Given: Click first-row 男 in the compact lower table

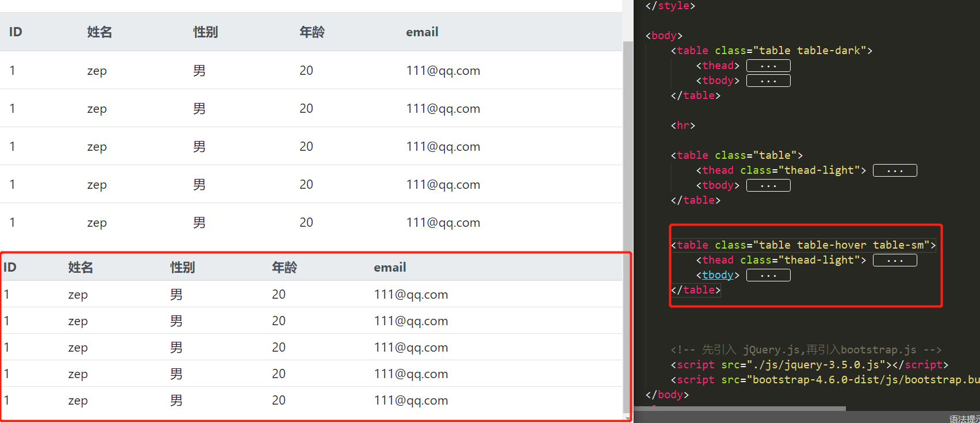Looking at the screenshot, I should coord(176,295).
